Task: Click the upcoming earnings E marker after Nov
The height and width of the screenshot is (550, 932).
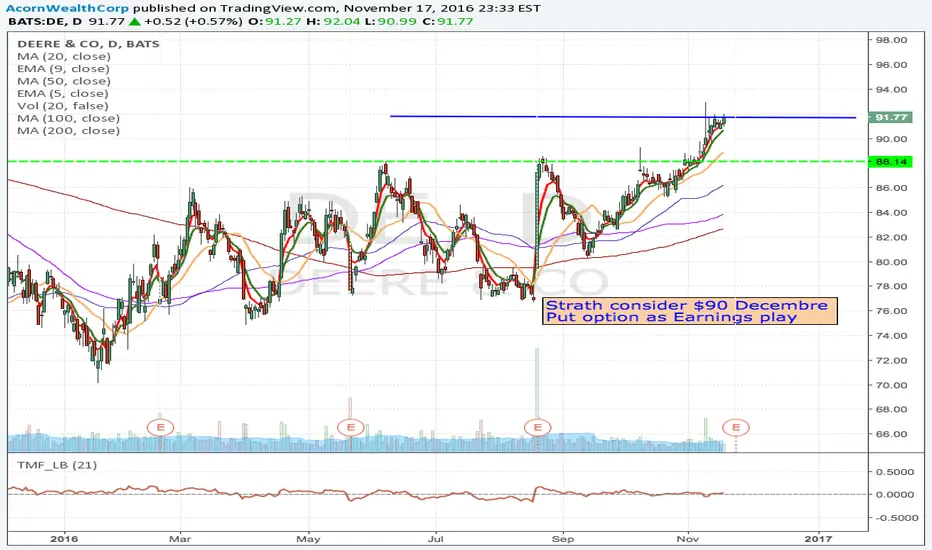Action: [x=735, y=427]
